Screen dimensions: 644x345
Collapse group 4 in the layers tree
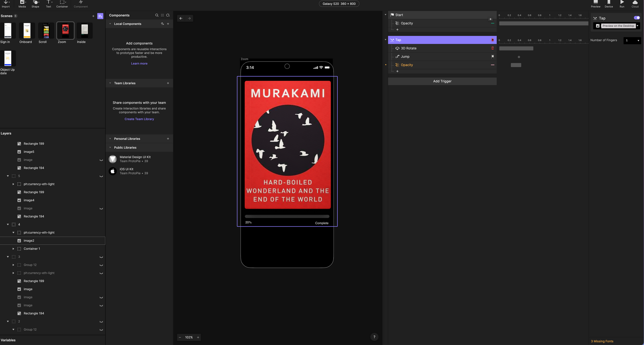click(8, 224)
